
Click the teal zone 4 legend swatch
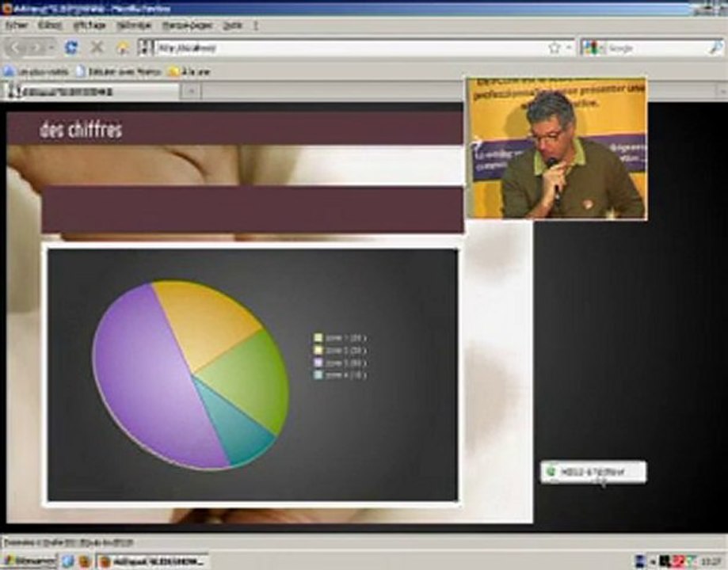coord(318,375)
